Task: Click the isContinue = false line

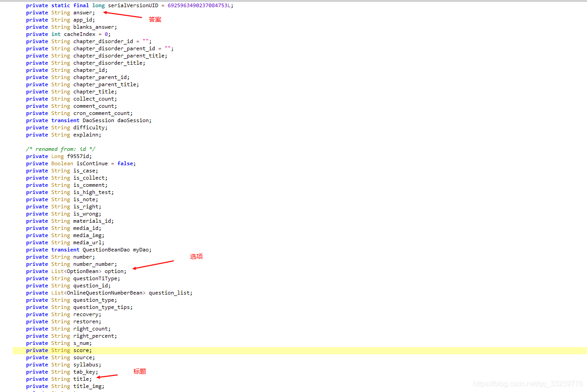Action: click(81, 163)
